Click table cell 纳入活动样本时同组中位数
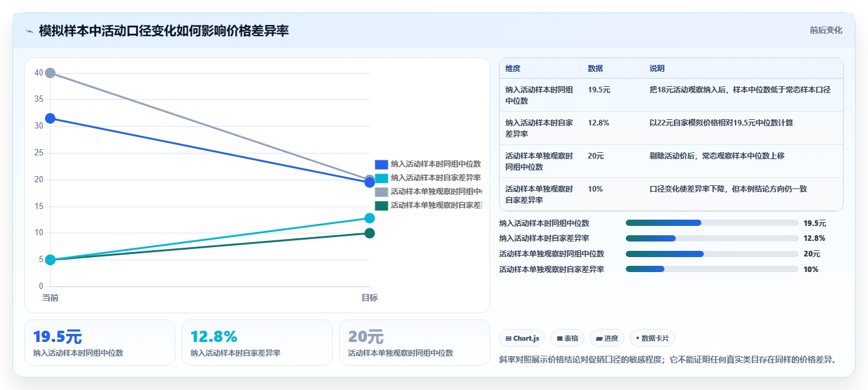Viewport: 868px width, 390px height. point(539,95)
